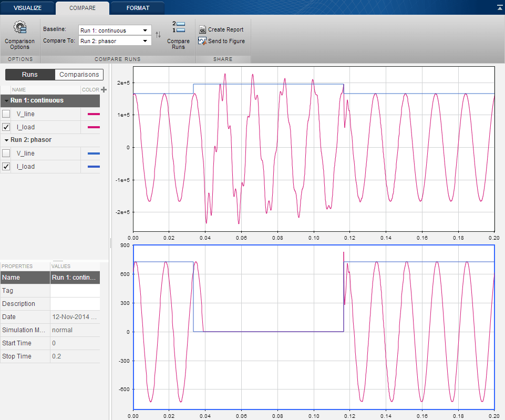Collapse the toolstrip using top-right arrow
505x420 pixels.
499,7
